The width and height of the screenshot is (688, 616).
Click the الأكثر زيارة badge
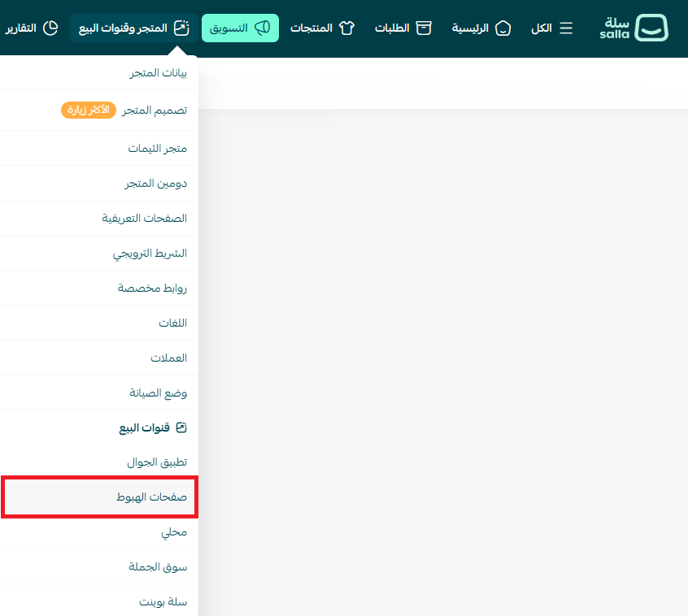(88, 110)
